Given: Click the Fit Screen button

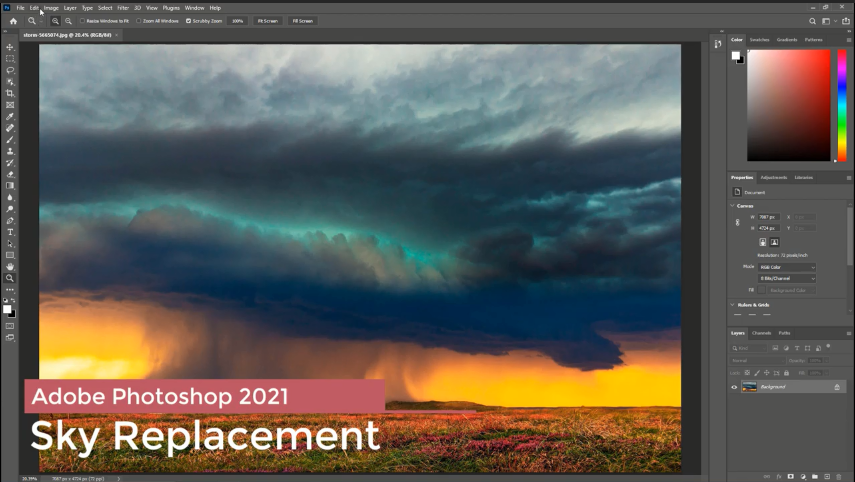Looking at the screenshot, I should tap(267, 20).
